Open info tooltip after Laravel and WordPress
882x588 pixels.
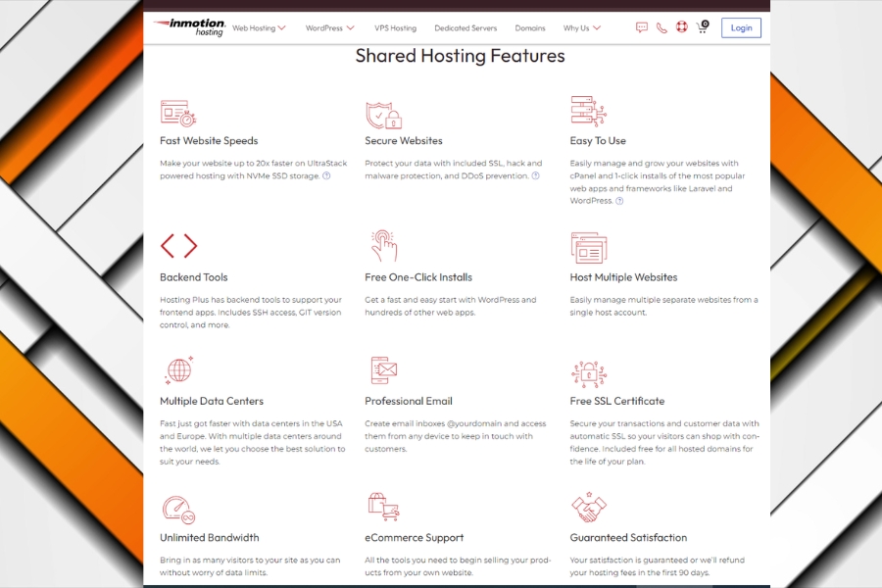tap(619, 201)
